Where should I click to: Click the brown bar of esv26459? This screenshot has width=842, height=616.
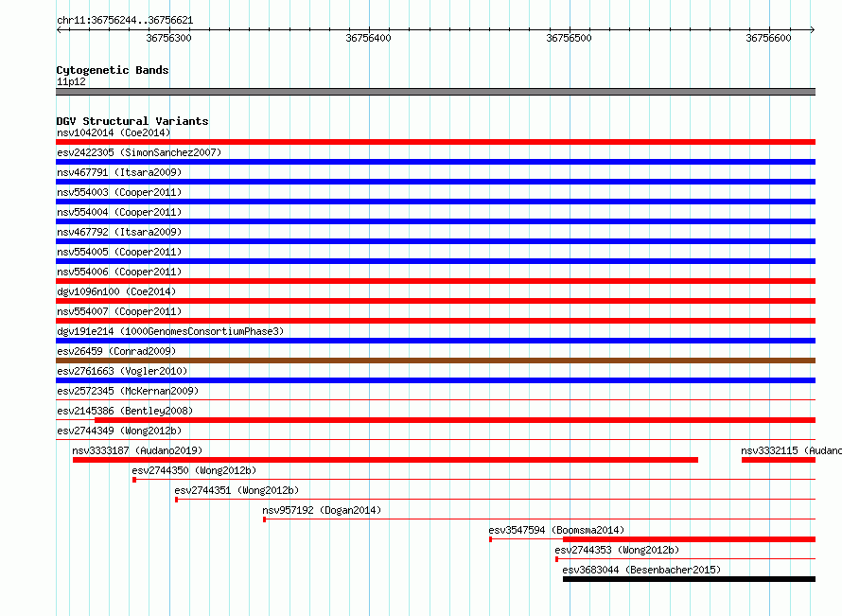coord(435,361)
